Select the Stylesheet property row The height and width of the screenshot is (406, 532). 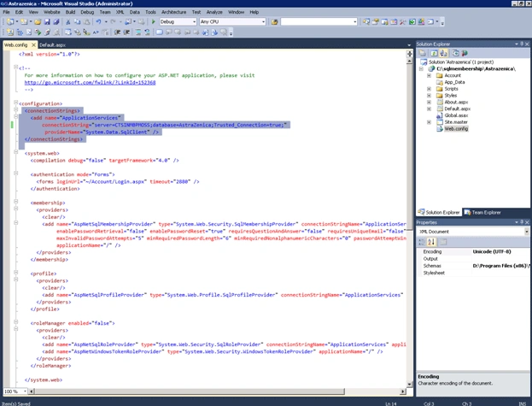[x=473, y=273]
